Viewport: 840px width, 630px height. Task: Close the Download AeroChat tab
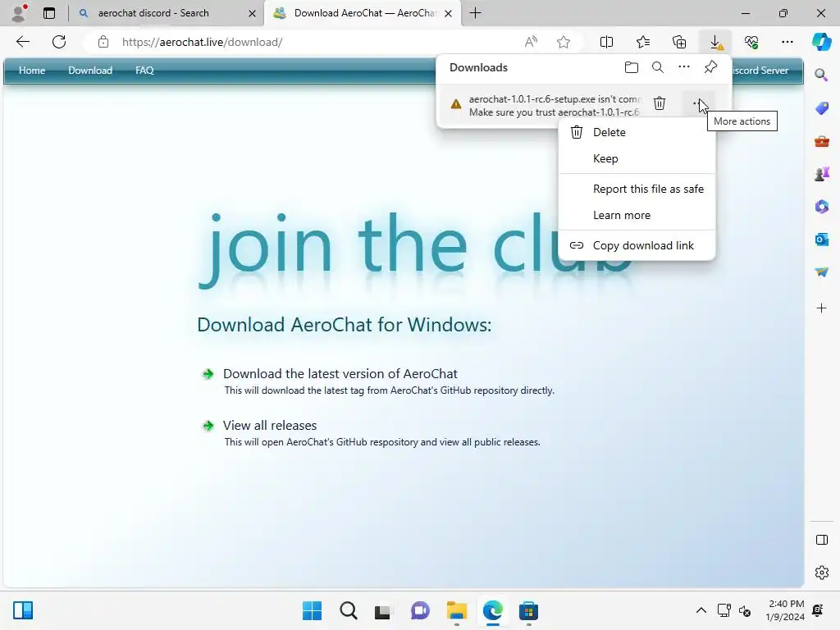449,13
